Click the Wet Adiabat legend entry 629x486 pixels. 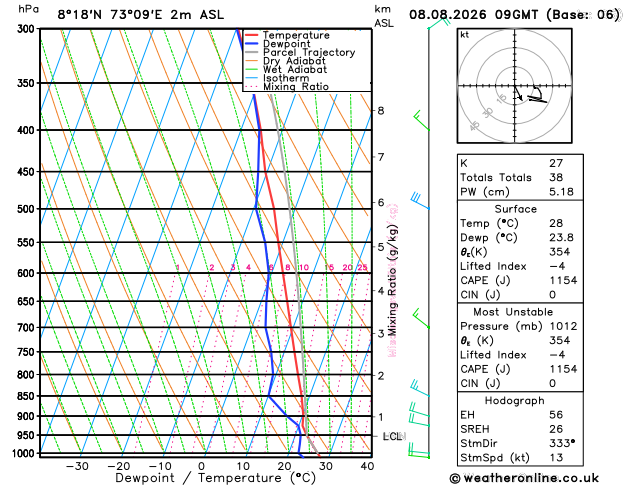click(286, 70)
